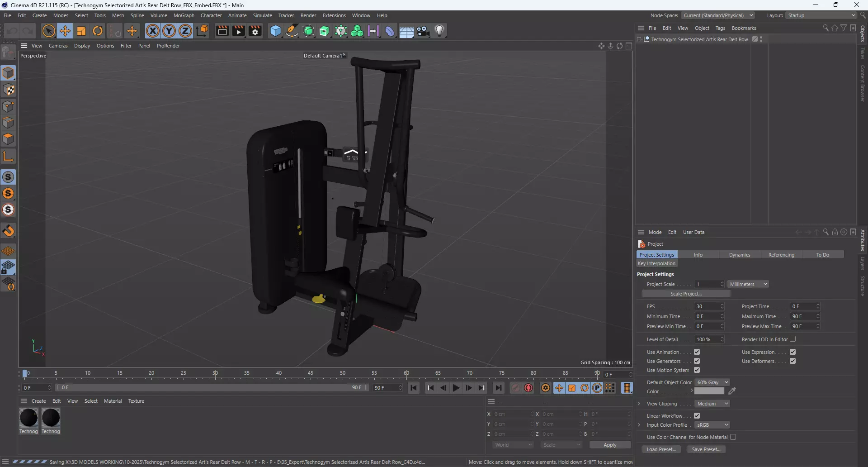This screenshot has height=467, width=868.
Task: Uncheck Use Animation checkbox
Action: tap(697, 352)
